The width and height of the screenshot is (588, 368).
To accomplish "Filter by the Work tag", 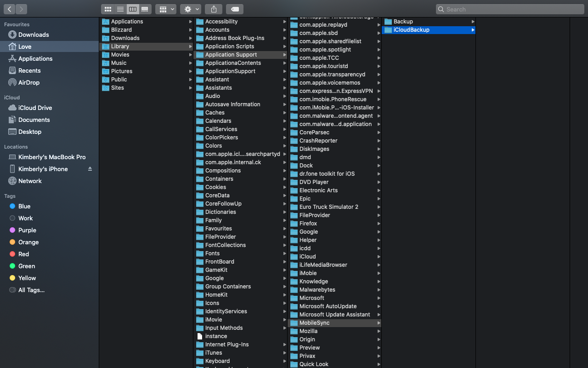I will coord(49,218).
